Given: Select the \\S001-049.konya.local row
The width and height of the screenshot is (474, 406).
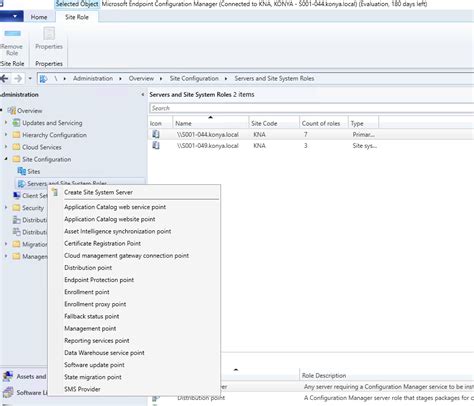Looking at the screenshot, I should point(312,146).
